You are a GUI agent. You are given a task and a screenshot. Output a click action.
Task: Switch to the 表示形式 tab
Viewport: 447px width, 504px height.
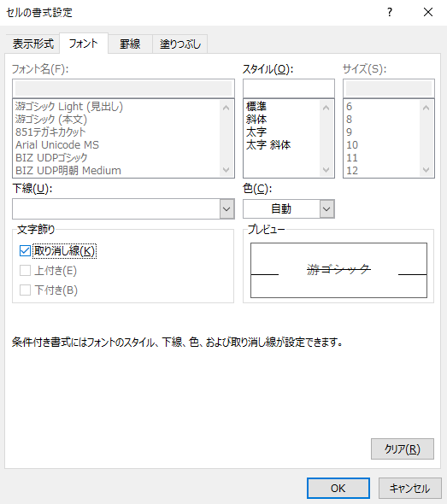[32, 44]
